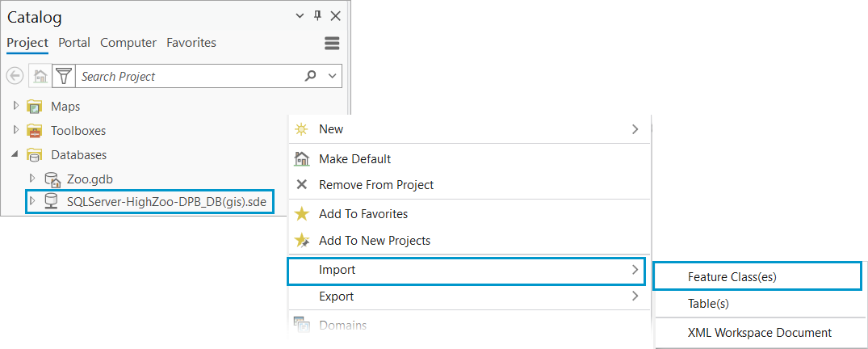Click the Zoo.gdb geodatabase icon

52,179
